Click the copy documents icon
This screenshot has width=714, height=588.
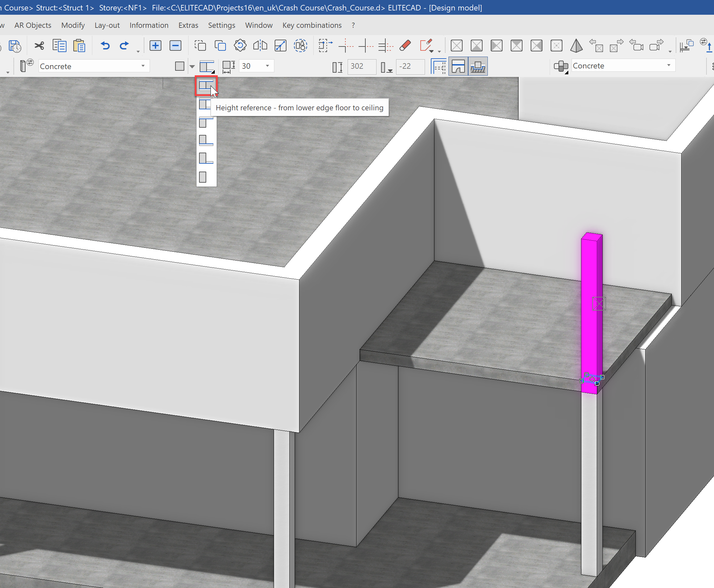(59, 46)
